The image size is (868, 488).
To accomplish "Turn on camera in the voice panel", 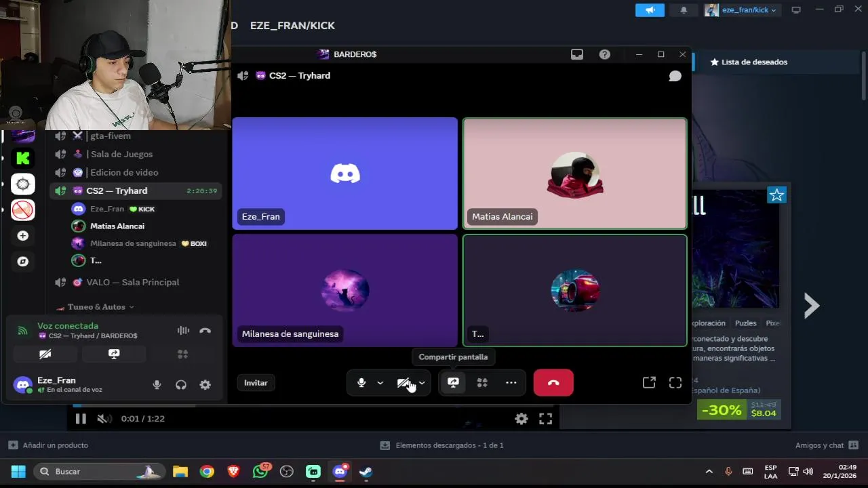I will click(x=45, y=354).
